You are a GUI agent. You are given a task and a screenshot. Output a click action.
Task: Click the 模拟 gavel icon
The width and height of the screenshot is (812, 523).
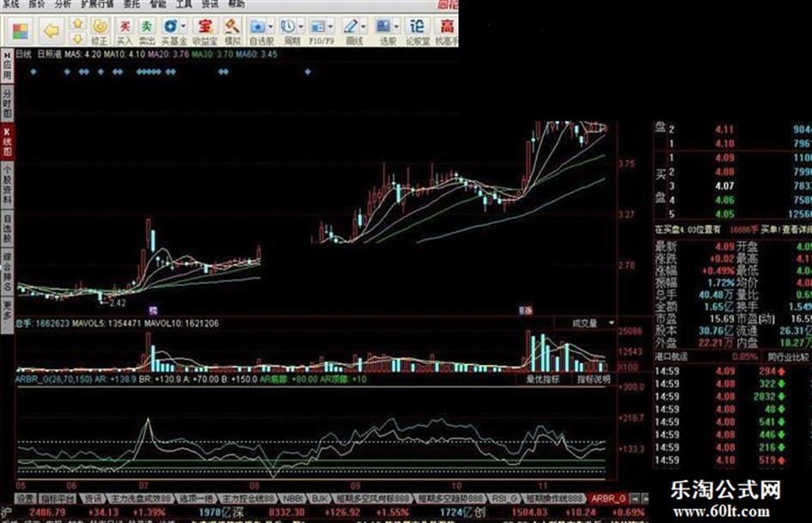click(x=231, y=26)
